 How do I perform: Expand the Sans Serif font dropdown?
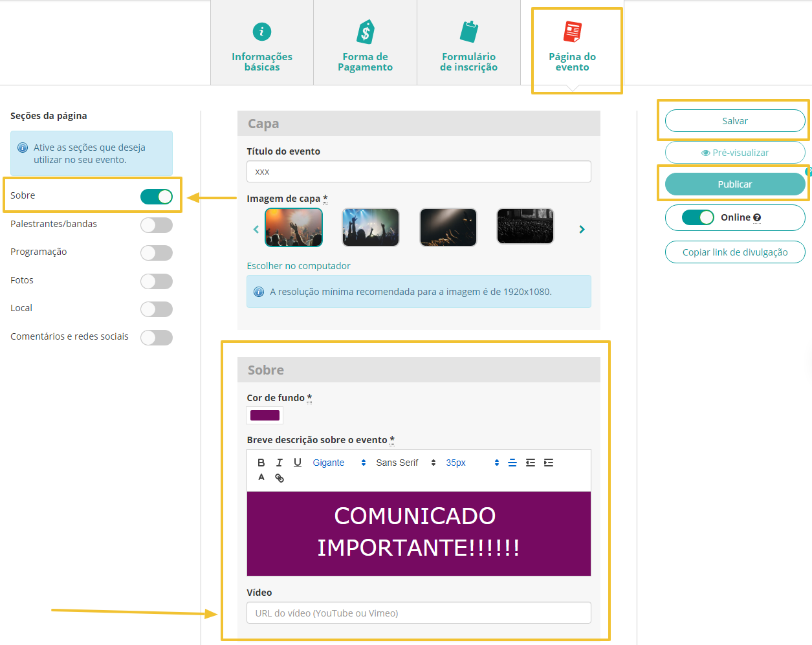tap(406, 463)
